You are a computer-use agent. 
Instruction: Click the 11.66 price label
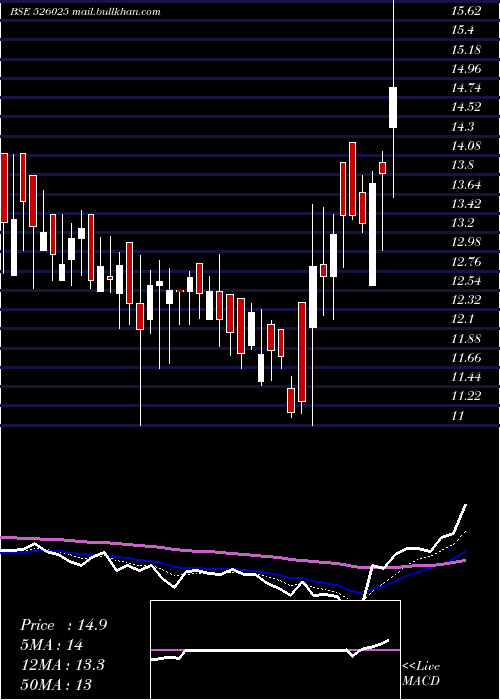(466, 358)
